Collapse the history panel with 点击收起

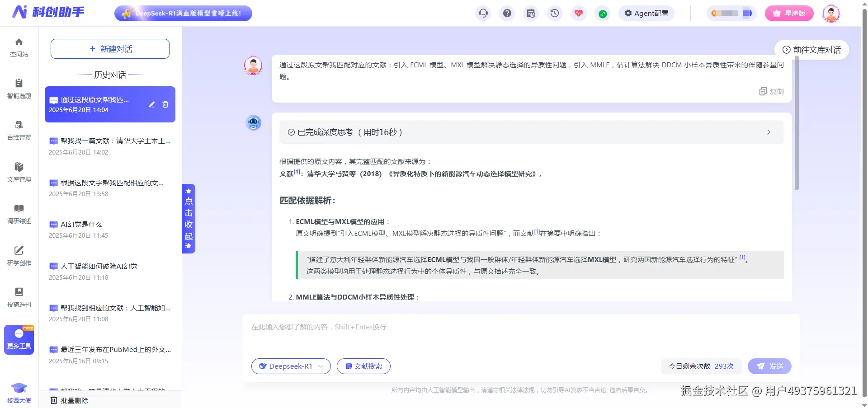click(x=189, y=219)
